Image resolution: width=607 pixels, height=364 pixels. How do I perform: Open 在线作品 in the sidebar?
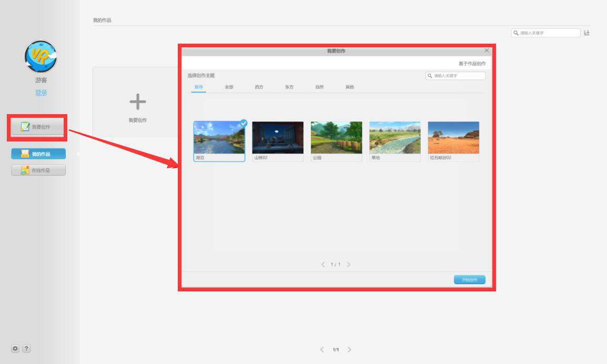pos(38,170)
